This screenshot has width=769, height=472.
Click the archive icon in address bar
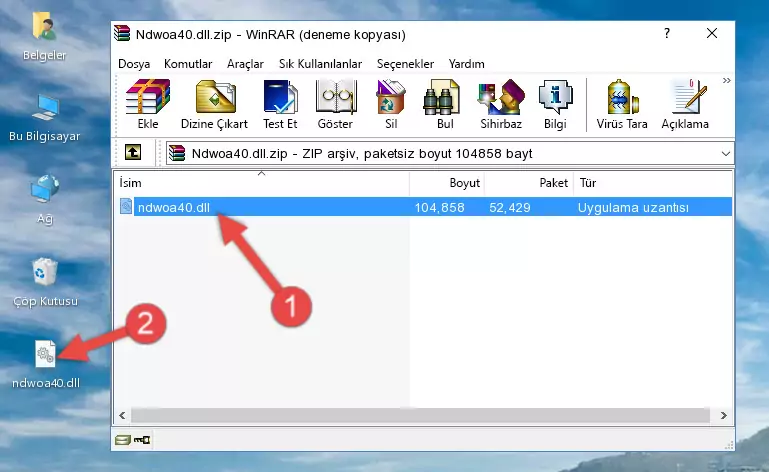point(177,153)
